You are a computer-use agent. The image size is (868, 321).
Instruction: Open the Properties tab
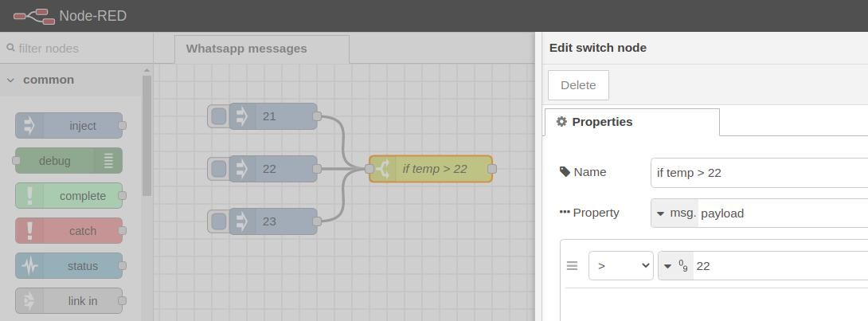tap(632, 122)
